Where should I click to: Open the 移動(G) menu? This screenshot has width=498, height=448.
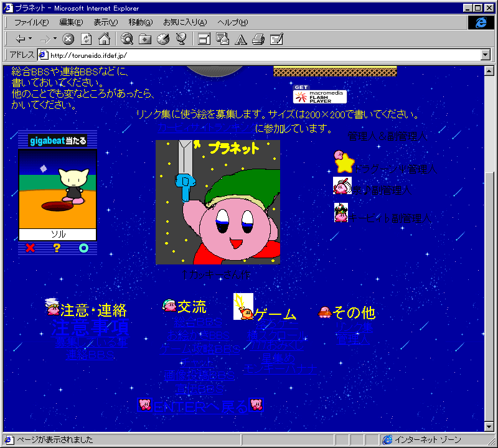[141, 22]
